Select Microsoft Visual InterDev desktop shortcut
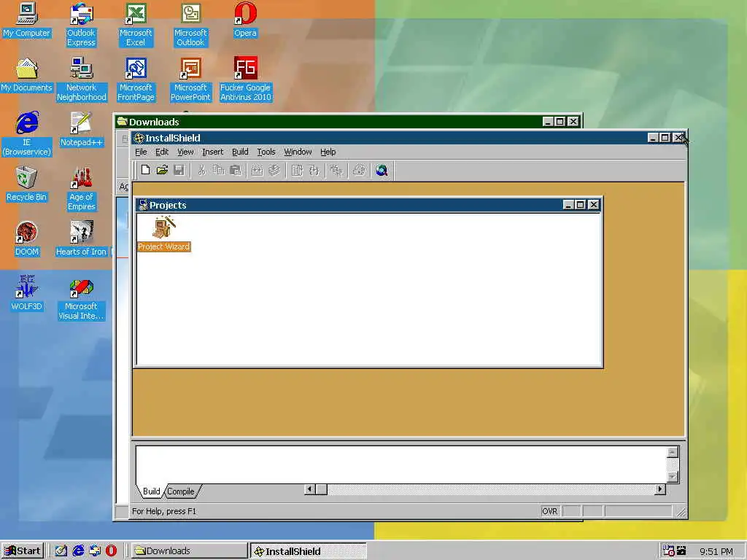 coord(82,301)
